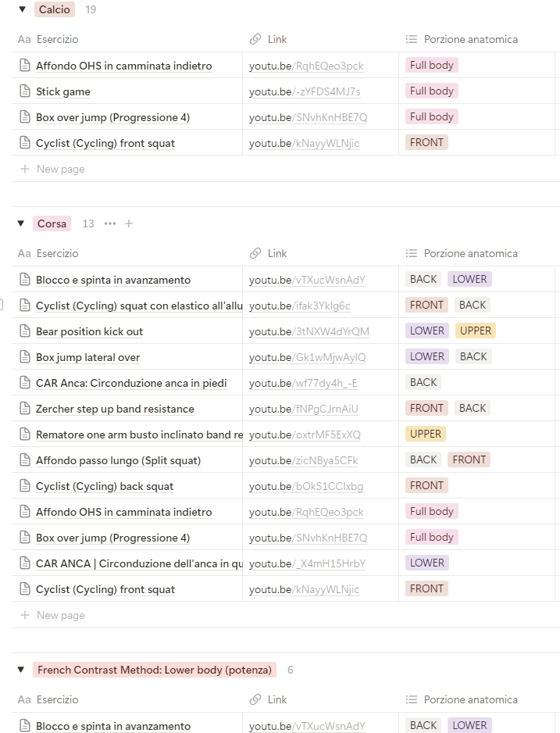Click the chain link icon in Calcio table header

255,39
